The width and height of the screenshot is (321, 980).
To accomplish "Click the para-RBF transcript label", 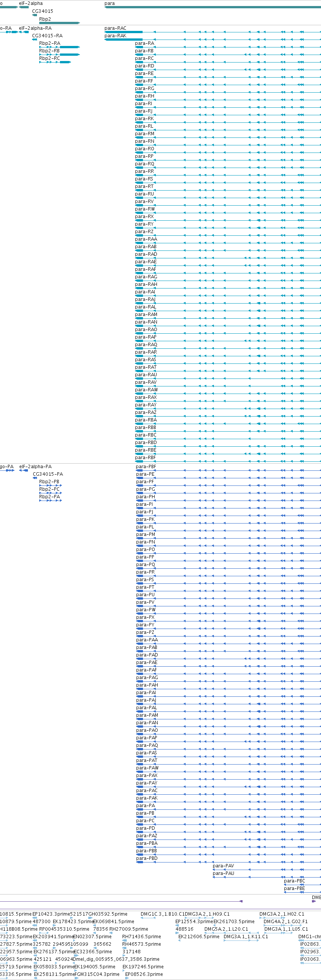I will 145,458.
